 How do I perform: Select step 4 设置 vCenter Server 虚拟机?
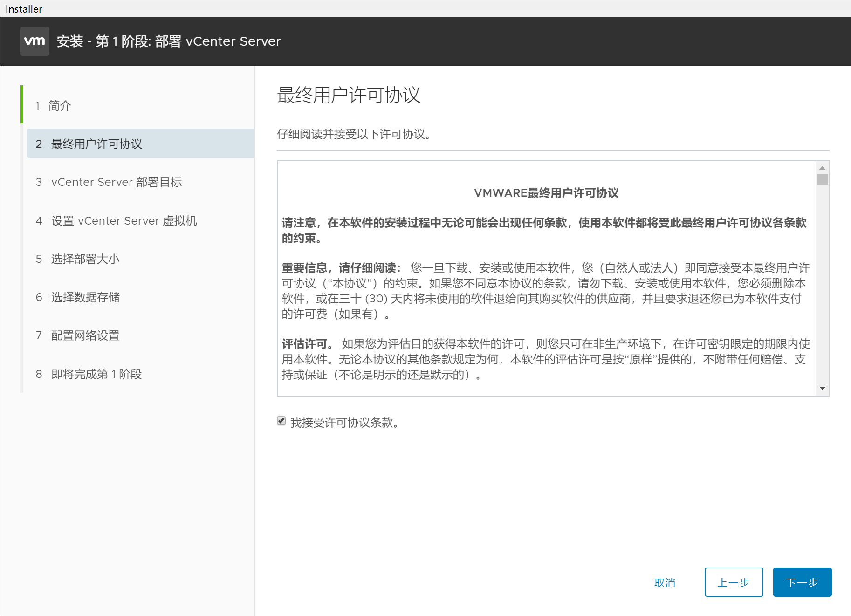click(124, 221)
